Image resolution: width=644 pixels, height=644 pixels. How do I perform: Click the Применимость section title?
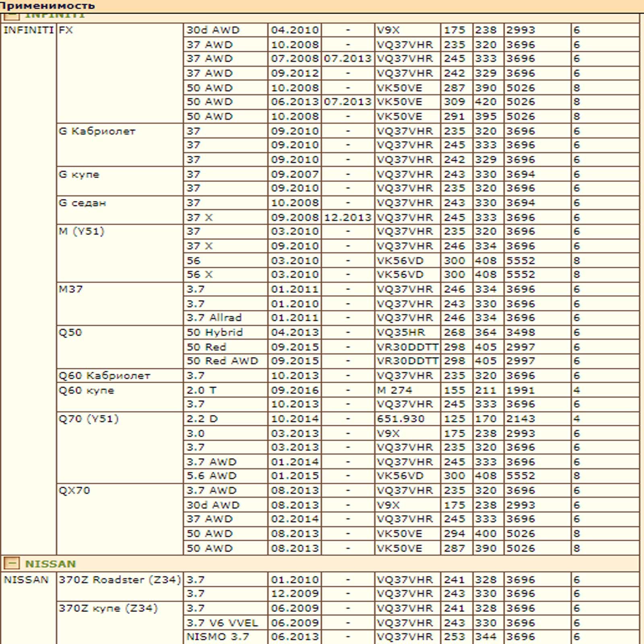coord(47,6)
